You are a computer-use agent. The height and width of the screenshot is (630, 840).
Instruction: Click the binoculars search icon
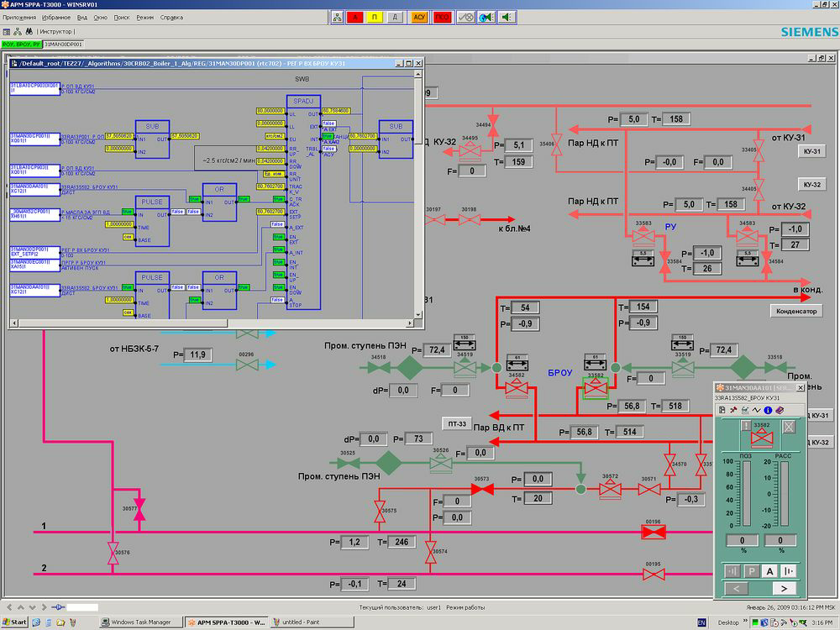[29, 32]
